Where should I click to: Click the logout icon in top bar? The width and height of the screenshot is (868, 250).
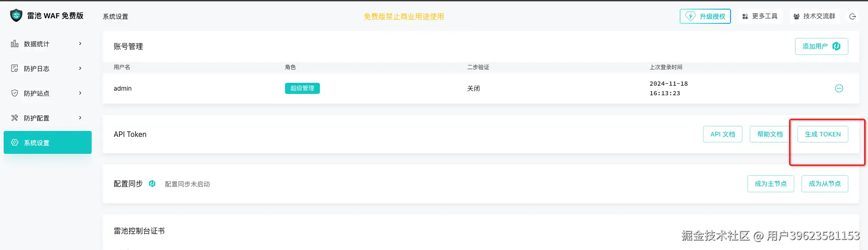tap(852, 16)
